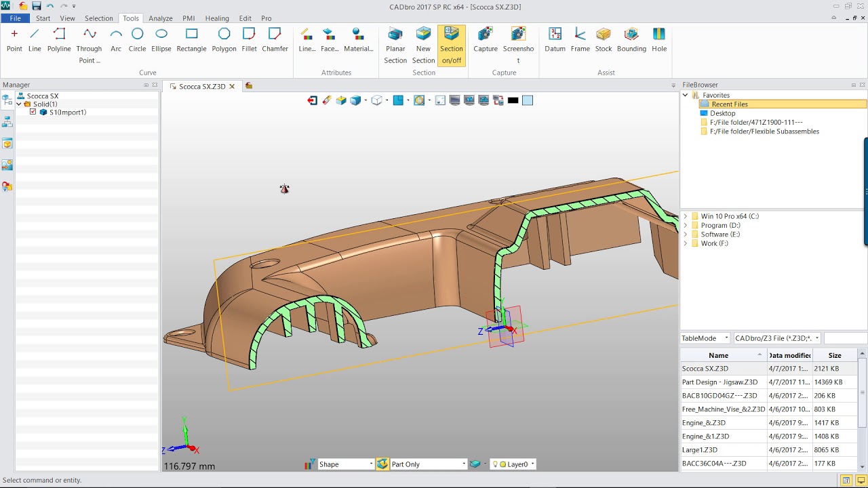Viewport: 868px width, 488px height.
Task: Select the Hole assist tool
Action: point(659,40)
